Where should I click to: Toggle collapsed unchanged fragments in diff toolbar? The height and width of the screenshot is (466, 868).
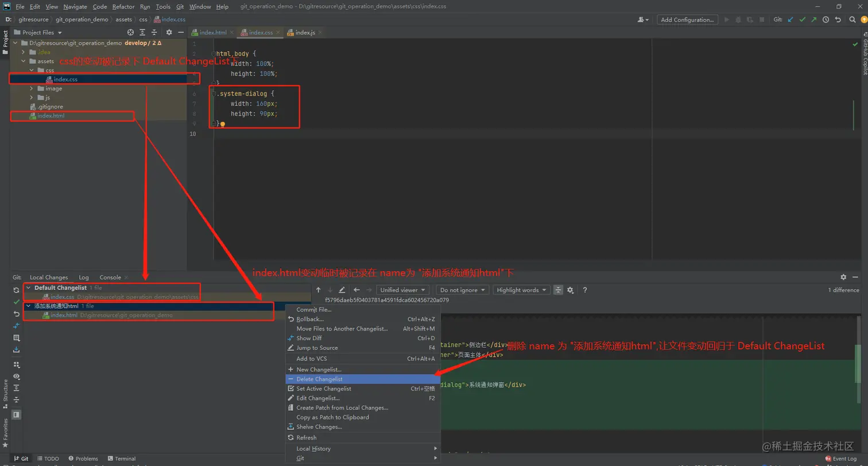(556, 290)
